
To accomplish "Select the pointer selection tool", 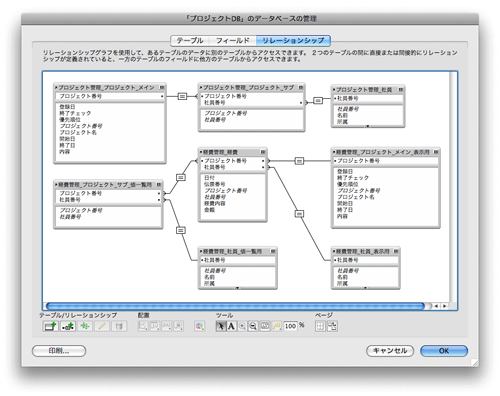I will (220, 326).
